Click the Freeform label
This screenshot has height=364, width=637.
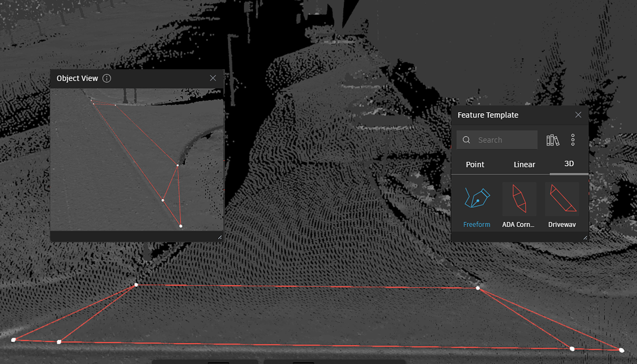click(477, 224)
